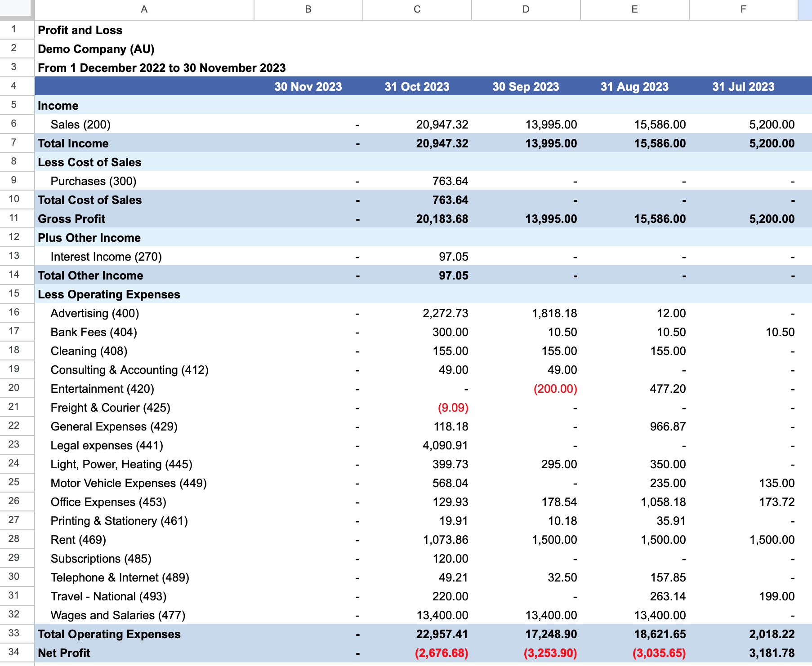Select column E header
This screenshot has height=666, width=812.
(635, 9)
